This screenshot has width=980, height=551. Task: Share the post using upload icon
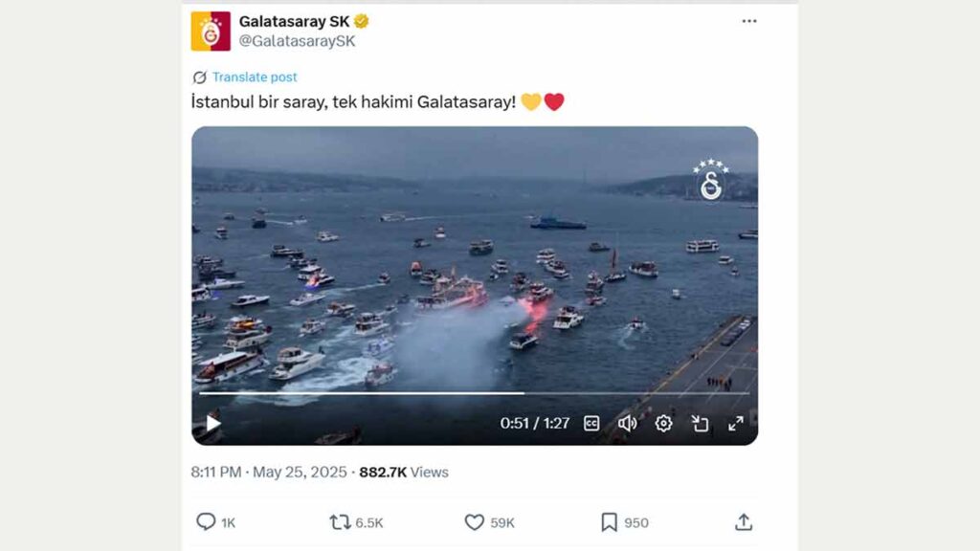pos(743,521)
